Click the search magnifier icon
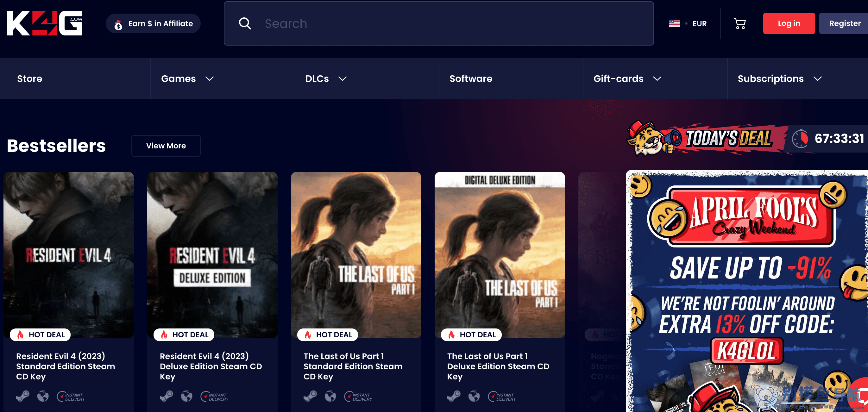Viewport: 868px width, 412px height. (x=245, y=24)
